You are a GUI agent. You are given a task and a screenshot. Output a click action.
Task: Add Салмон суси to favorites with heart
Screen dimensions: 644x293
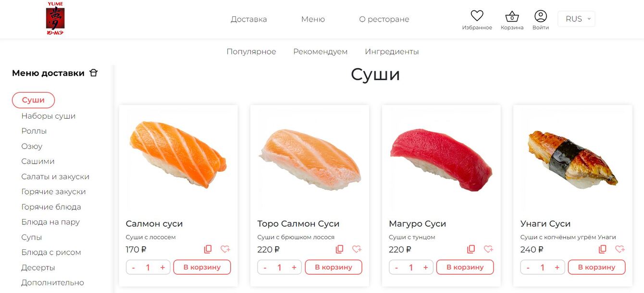coord(225,249)
